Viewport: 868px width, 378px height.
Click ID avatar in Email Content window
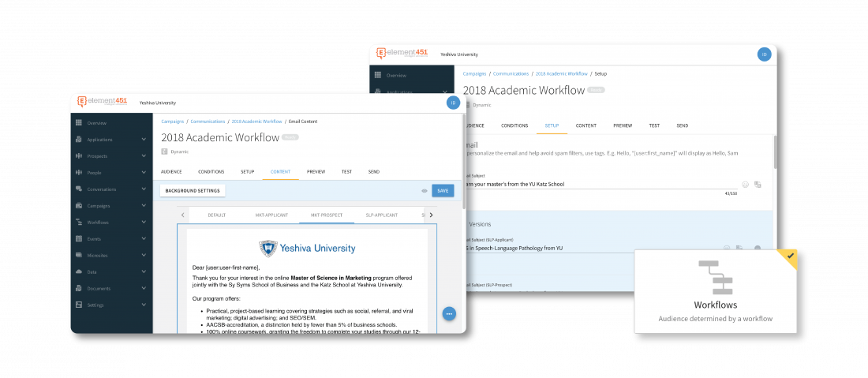tap(453, 103)
